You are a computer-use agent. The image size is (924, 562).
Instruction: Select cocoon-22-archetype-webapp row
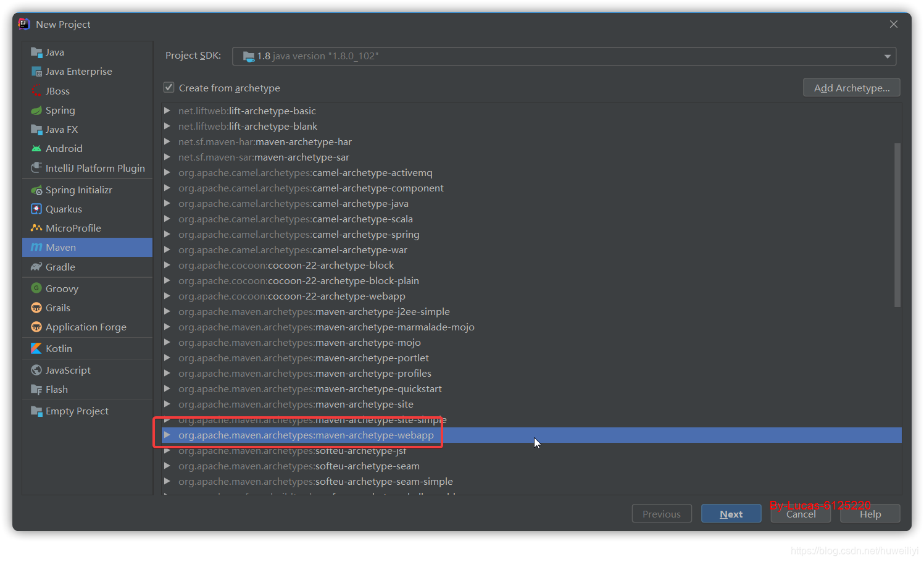pyautogui.click(x=531, y=296)
